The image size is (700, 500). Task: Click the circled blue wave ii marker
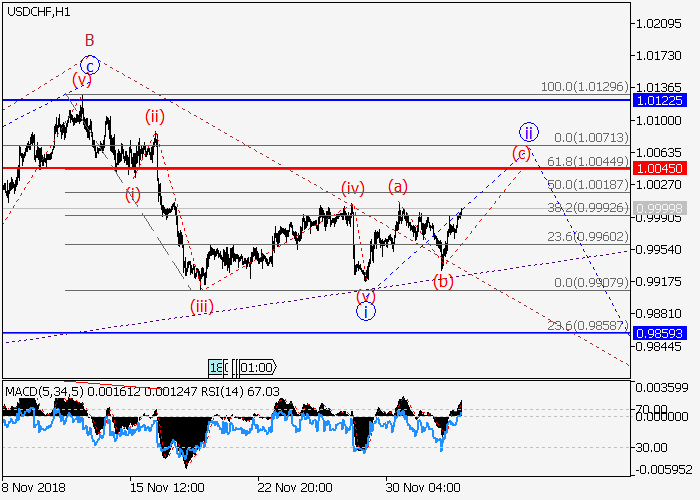[528, 132]
